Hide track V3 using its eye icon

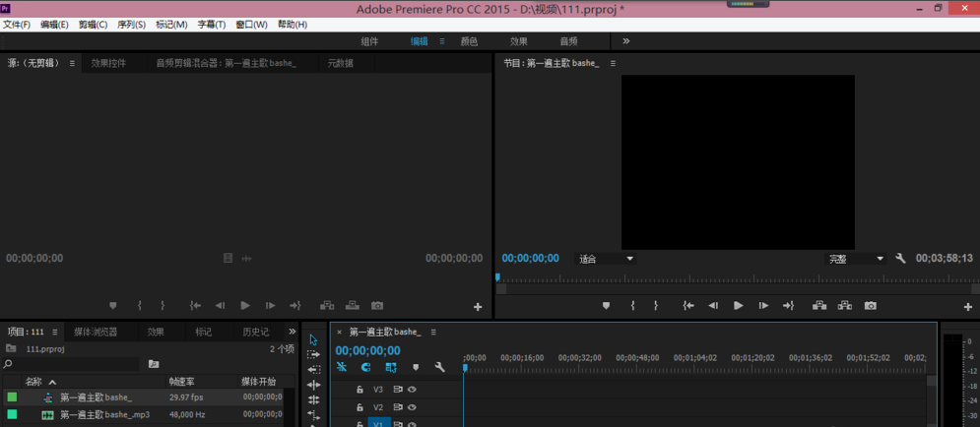tap(412, 390)
